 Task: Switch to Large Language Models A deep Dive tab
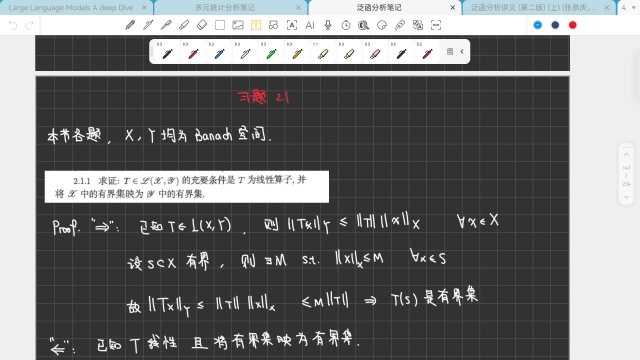pos(71,7)
